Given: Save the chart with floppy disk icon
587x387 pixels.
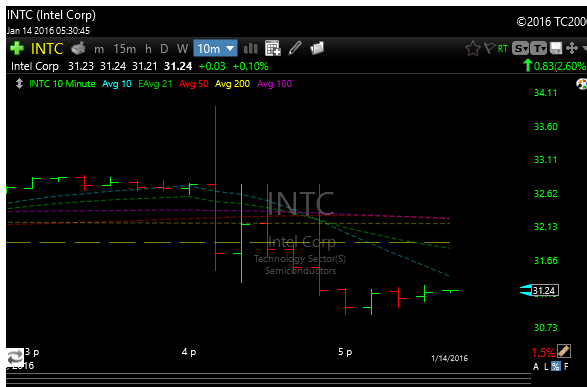Looking at the screenshot, I should pos(556,48).
